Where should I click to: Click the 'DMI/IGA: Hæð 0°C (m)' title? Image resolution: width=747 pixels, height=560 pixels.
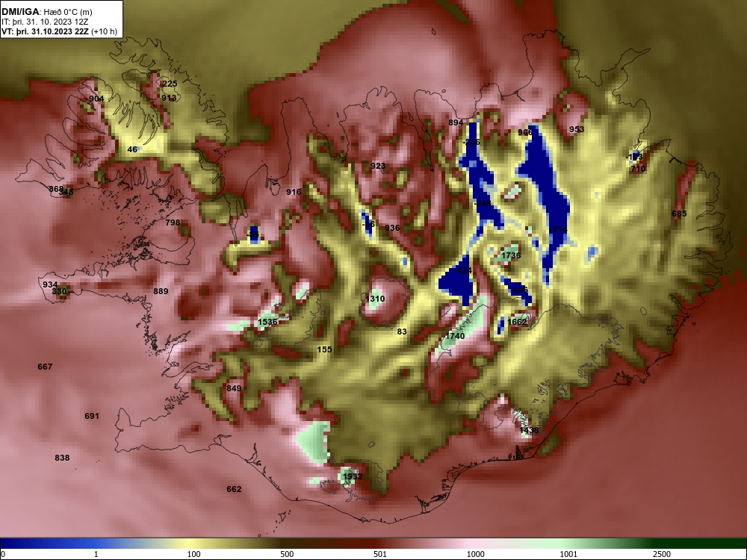[x=46, y=12]
